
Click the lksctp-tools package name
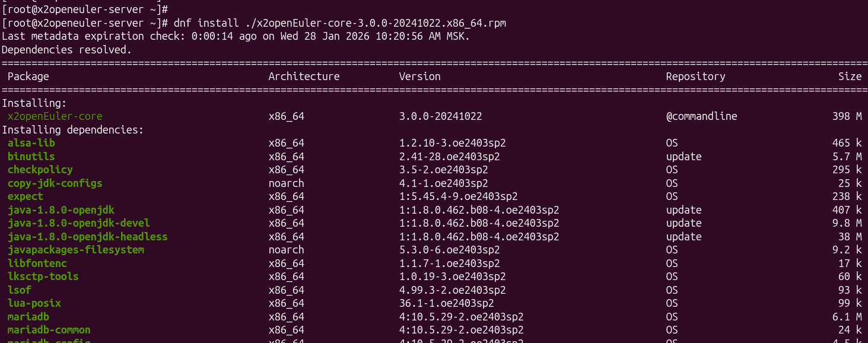click(x=43, y=277)
